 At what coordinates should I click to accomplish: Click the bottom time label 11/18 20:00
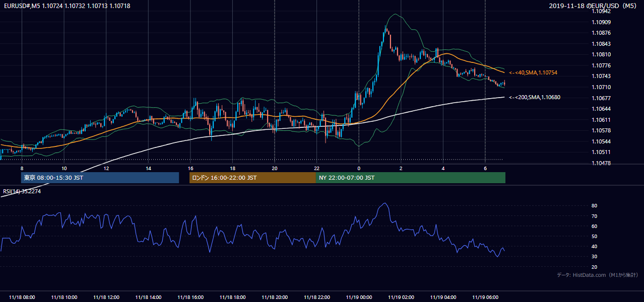pos(275,297)
